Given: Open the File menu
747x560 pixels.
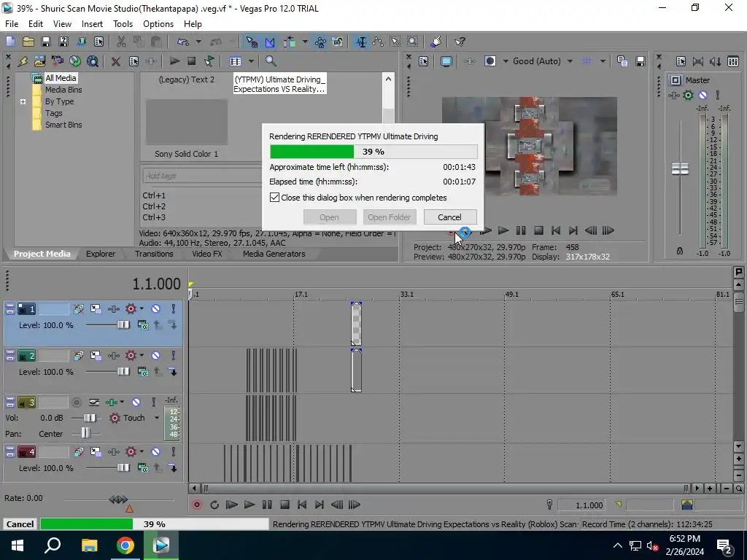Looking at the screenshot, I should tap(12, 24).
